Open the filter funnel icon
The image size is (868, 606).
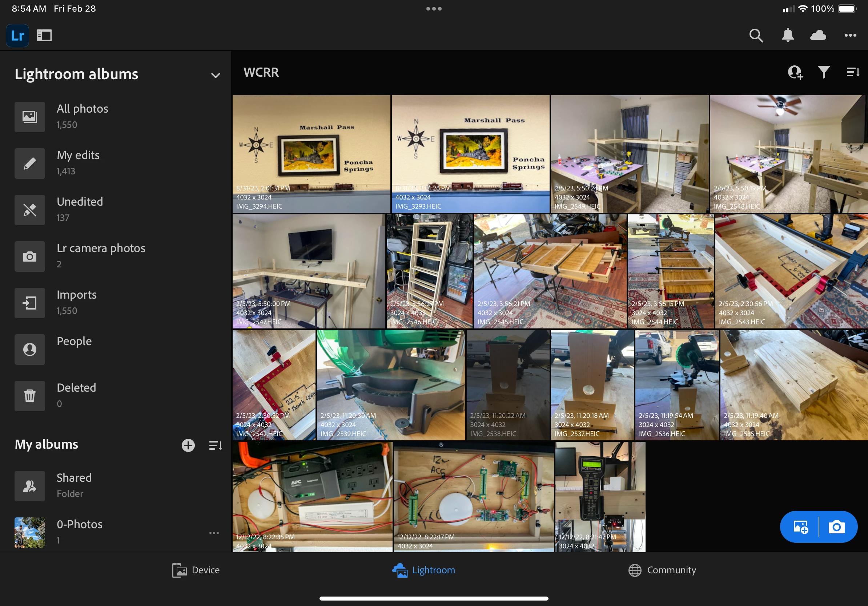coord(824,72)
